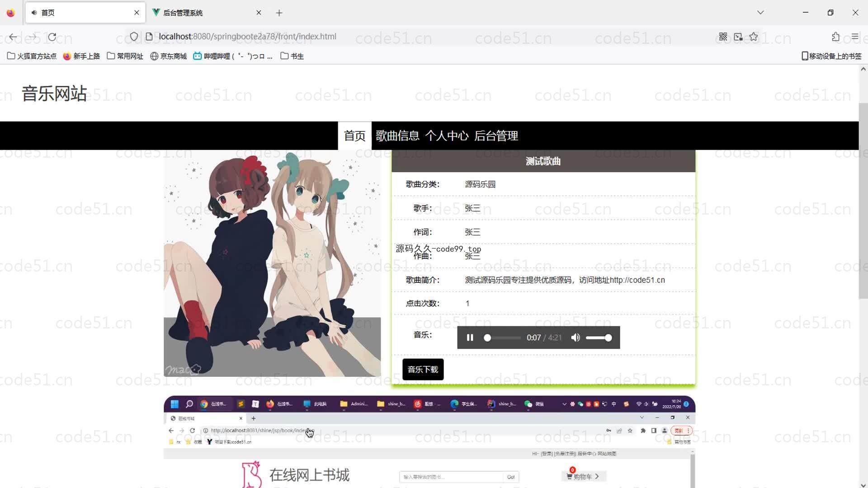
Task: Open the 常用网址 bookmark folder
Action: (x=125, y=56)
